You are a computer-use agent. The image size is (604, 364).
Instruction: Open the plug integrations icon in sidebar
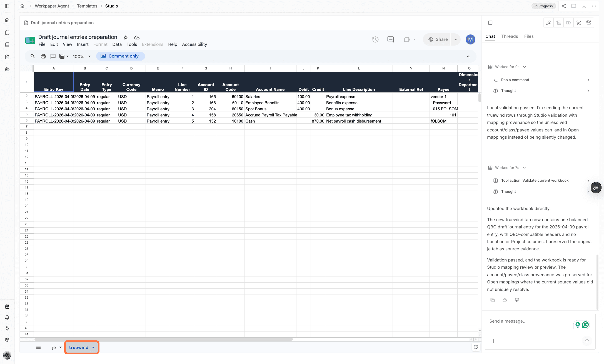pyautogui.click(x=7, y=328)
